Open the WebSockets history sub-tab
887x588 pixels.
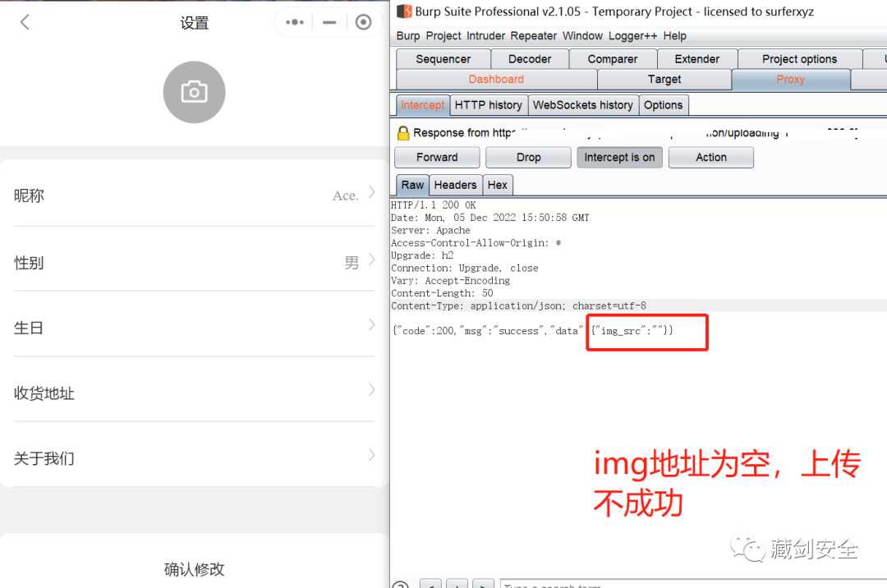582,105
